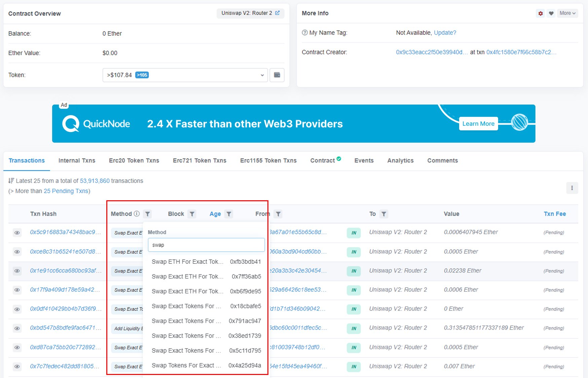Click inside the swap method search field

click(206, 245)
